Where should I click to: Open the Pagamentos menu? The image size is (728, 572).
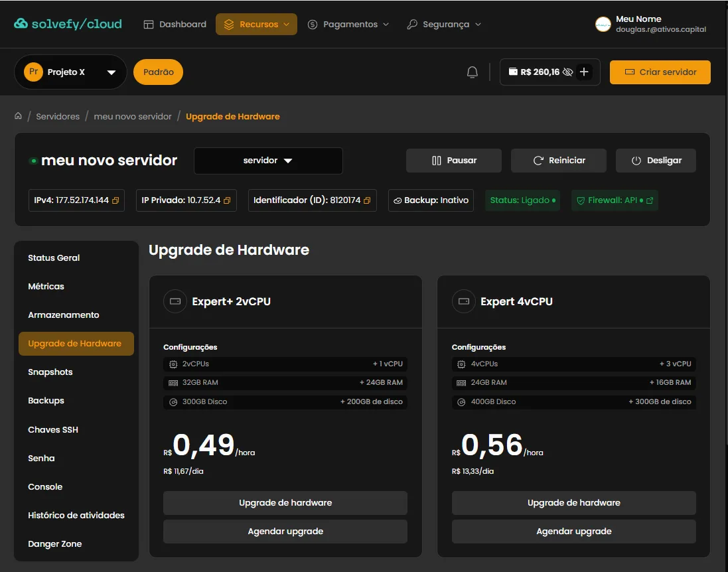coord(348,24)
